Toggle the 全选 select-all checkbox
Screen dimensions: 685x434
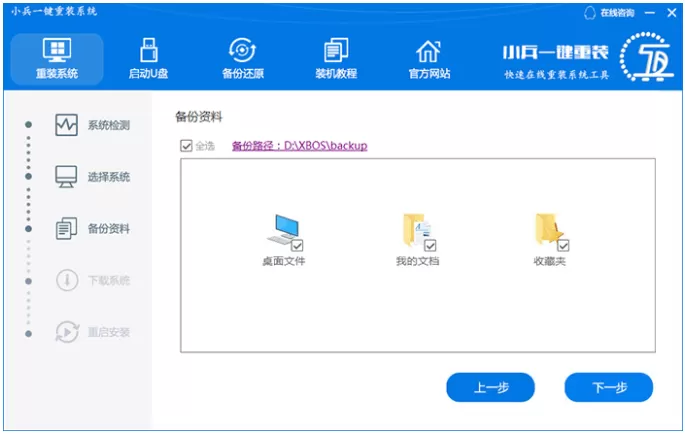(186, 146)
